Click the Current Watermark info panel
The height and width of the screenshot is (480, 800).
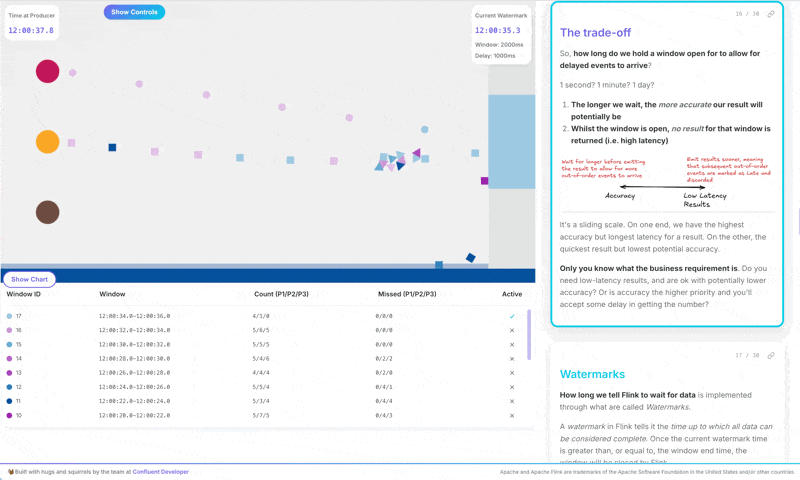(x=501, y=35)
